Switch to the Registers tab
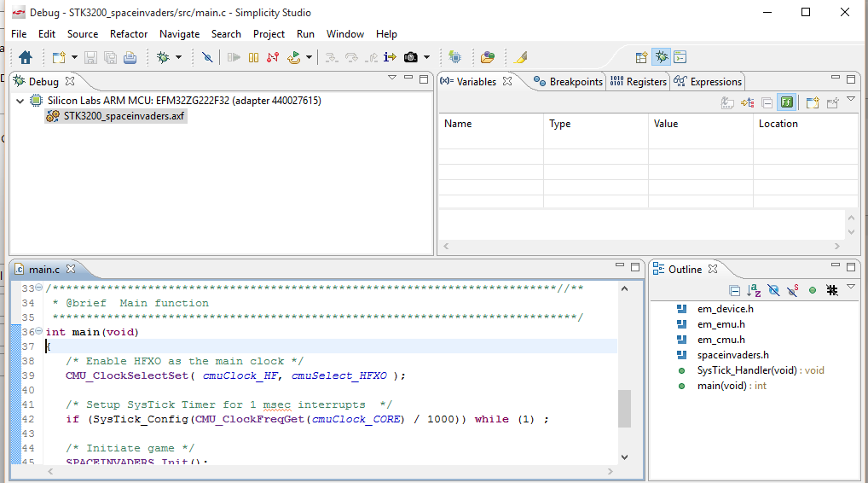 (639, 81)
